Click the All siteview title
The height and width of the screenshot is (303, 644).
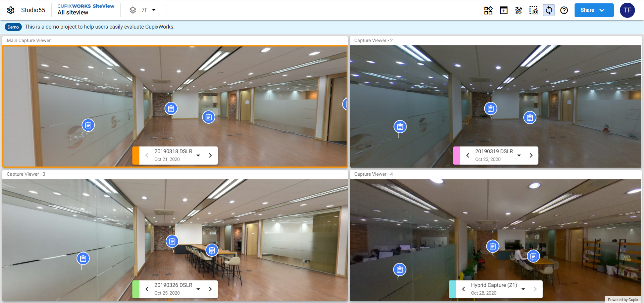pos(73,12)
